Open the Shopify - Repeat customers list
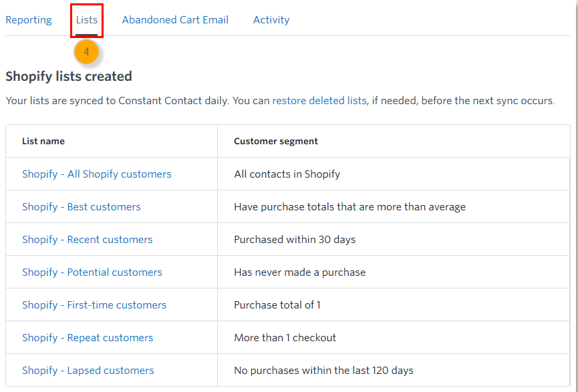The width and height of the screenshot is (578, 392). tap(87, 337)
